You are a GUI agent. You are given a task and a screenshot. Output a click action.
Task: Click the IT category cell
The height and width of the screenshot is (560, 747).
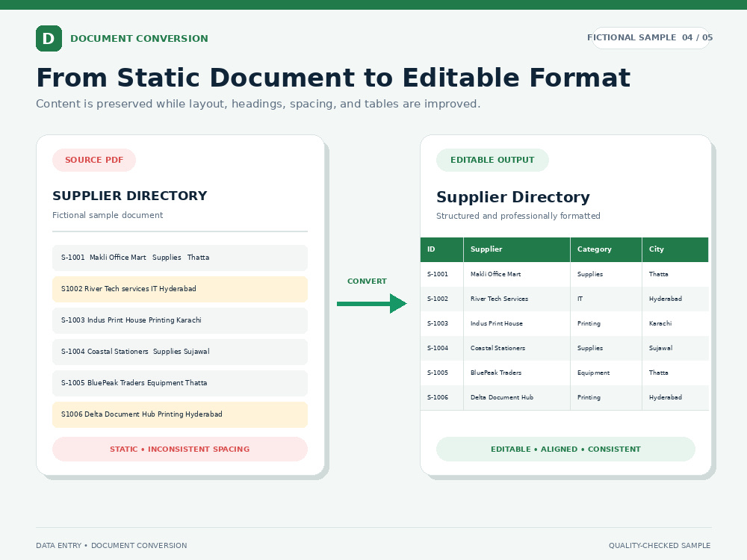pyautogui.click(x=606, y=299)
